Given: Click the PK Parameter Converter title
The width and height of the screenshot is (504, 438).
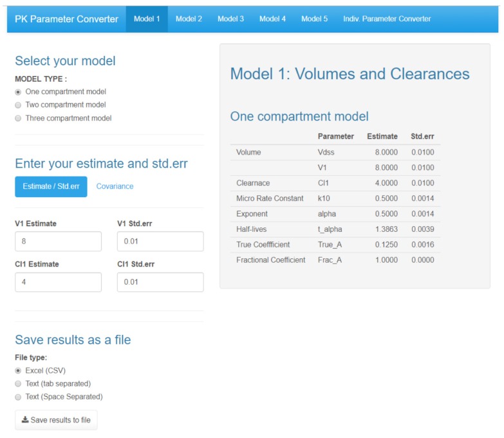Looking at the screenshot, I should [66, 19].
